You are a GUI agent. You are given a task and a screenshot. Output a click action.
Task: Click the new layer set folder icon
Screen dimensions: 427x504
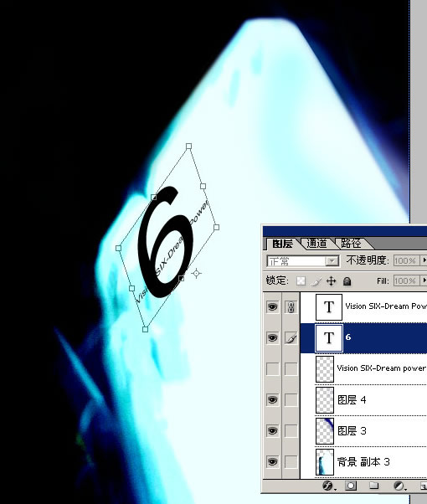tap(373, 486)
